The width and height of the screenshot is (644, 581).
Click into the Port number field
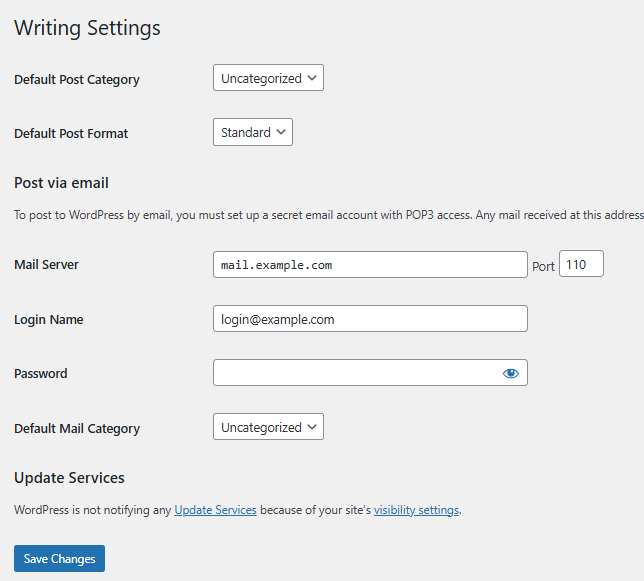[581, 265]
